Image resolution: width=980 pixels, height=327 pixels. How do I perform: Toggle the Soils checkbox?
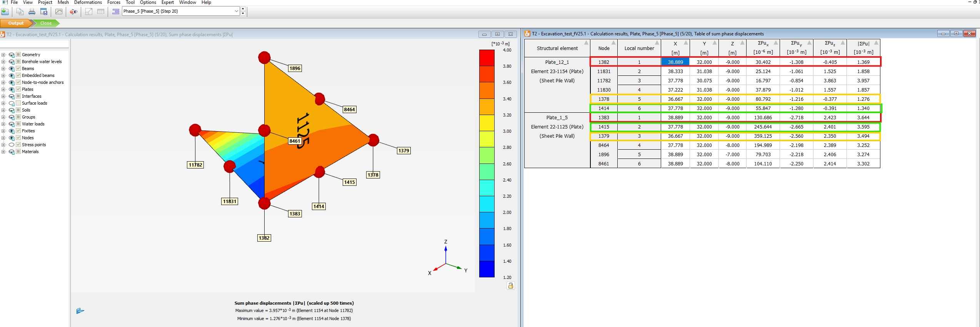click(18, 110)
